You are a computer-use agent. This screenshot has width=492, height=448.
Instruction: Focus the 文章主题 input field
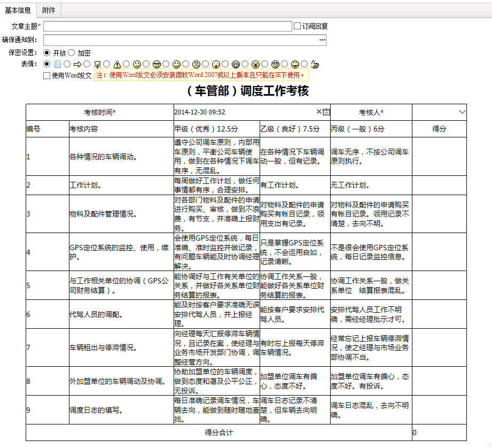168,26
